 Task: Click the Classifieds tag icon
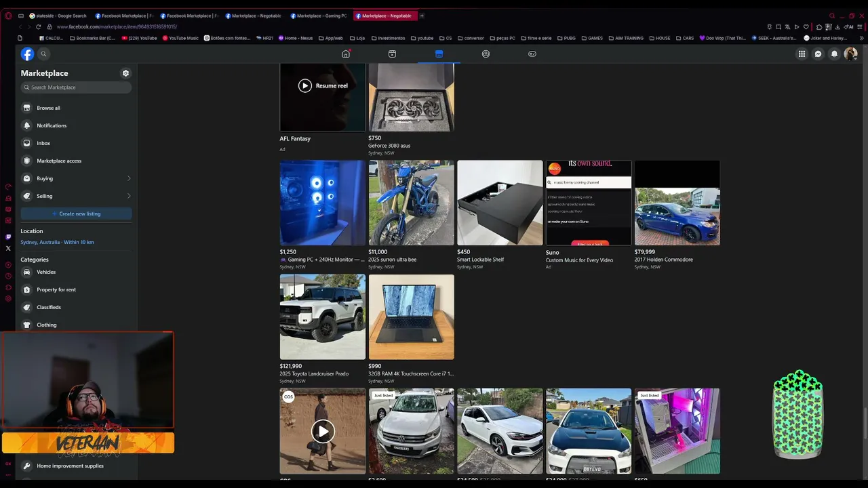point(27,307)
